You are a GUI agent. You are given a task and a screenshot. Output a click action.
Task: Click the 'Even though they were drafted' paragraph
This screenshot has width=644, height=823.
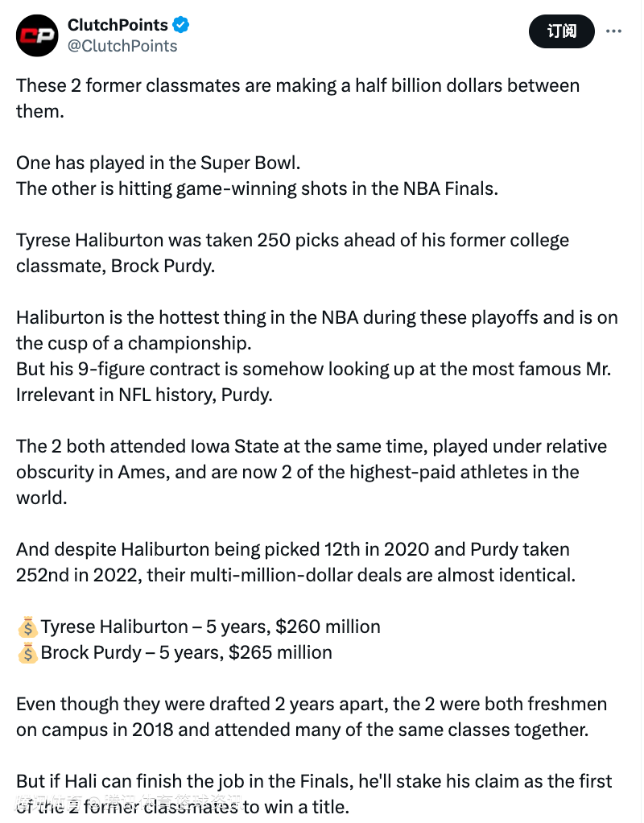(312, 717)
